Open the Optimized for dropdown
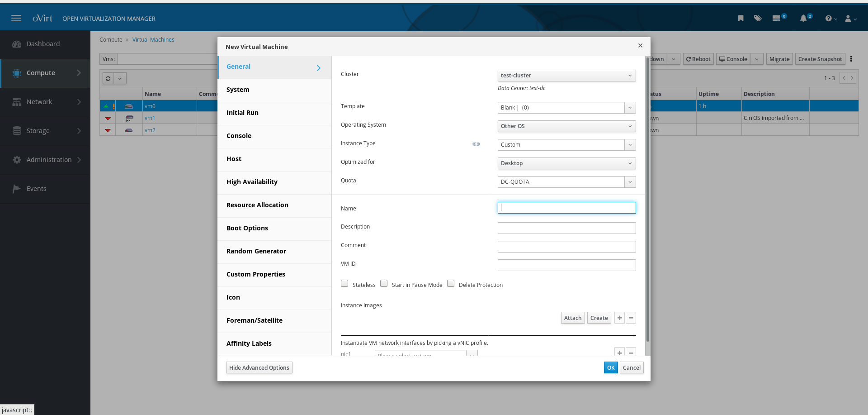 coord(566,163)
